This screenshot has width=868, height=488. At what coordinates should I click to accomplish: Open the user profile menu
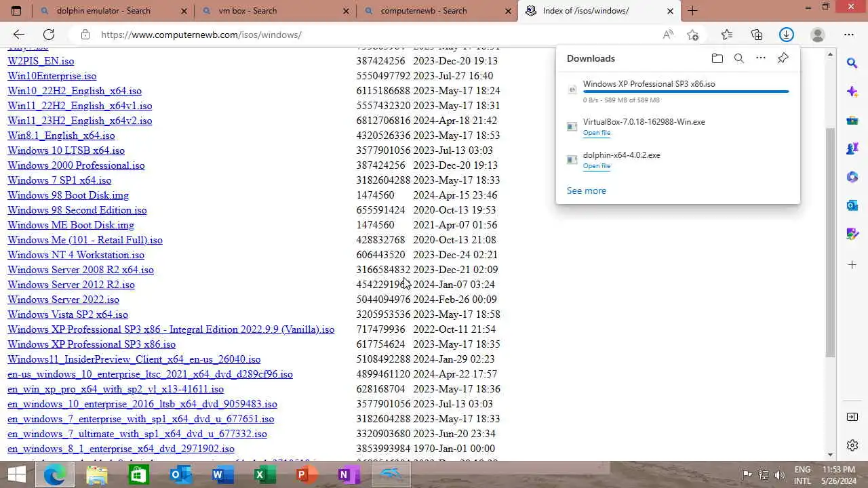(x=818, y=35)
